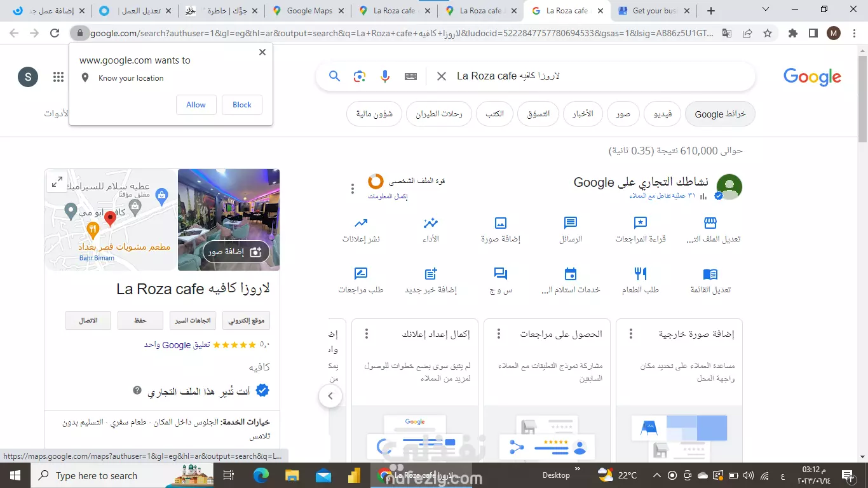Open new tab with plus button
Image resolution: width=868 pixels, height=488 pixels.
(711, 11)
